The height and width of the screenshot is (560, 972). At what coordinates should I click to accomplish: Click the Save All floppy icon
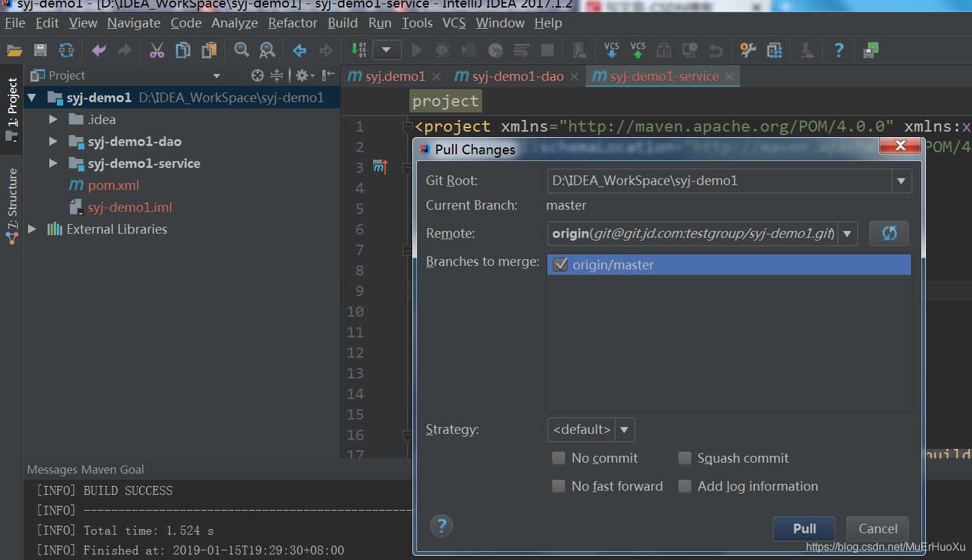pyautogui.click(x=40, y=50)
